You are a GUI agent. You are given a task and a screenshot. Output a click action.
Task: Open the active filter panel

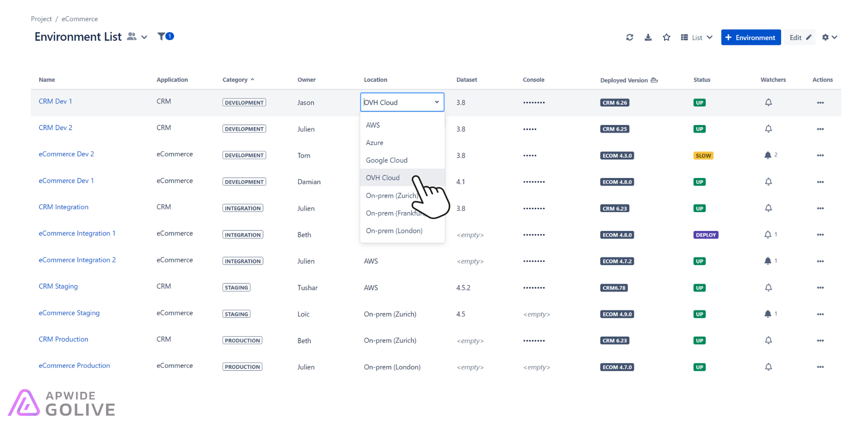point(162,36)
